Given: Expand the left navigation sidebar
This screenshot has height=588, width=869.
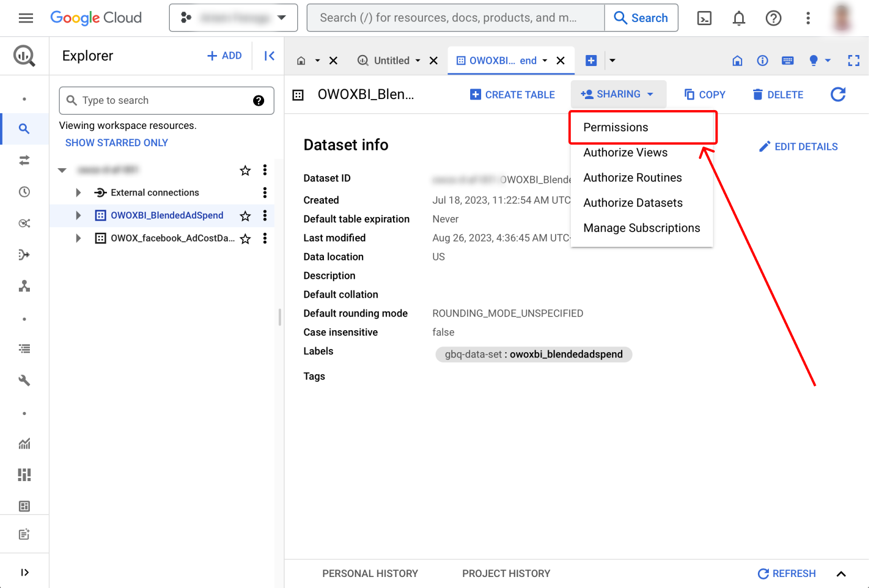Looking at the screenshot, I should (24, 572).
